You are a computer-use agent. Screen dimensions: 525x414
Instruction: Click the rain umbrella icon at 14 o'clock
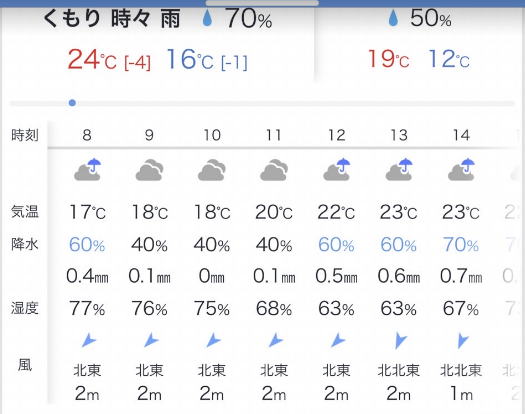tap(461, 169)
